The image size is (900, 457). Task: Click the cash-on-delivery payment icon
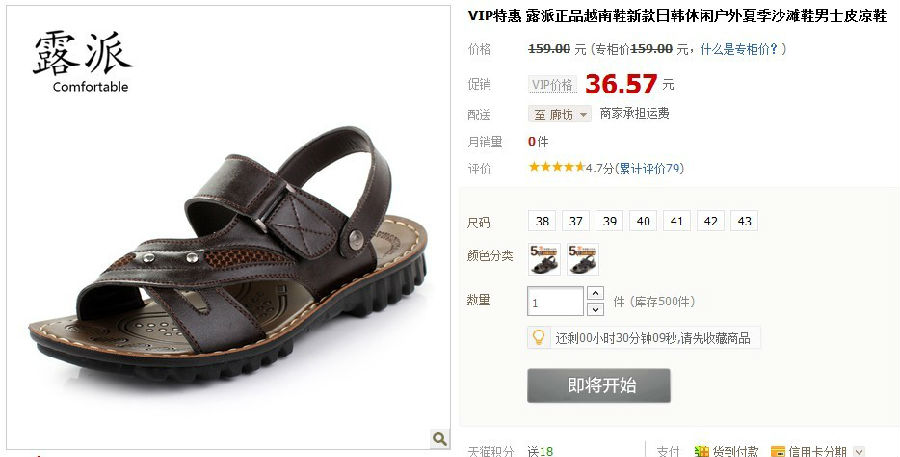[x=701, y=452]
